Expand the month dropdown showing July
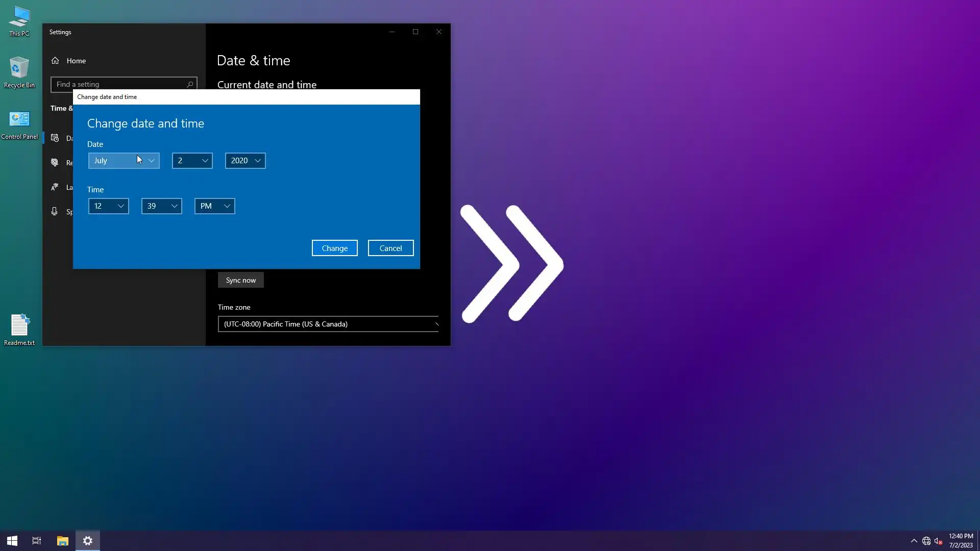 124,161
